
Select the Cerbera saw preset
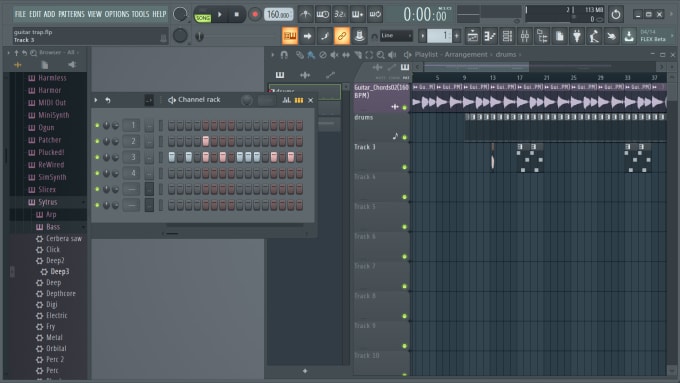pyautogui.click(x=64, y=239)
